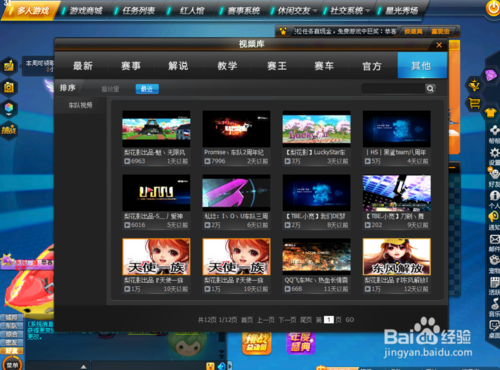Play the 东风解放 video thumbnail
Screen dimensions: 500x370
coord(397,256)
